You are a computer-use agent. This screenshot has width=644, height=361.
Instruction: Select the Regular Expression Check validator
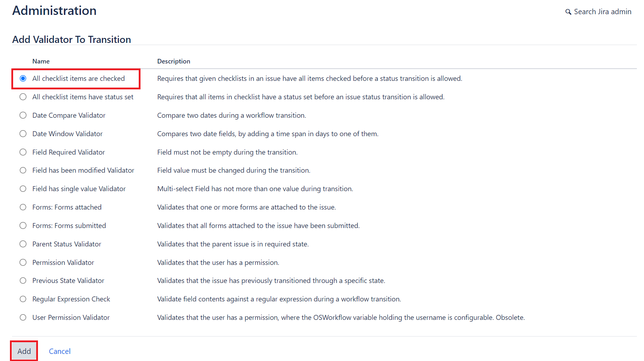(x=23, y=299)
